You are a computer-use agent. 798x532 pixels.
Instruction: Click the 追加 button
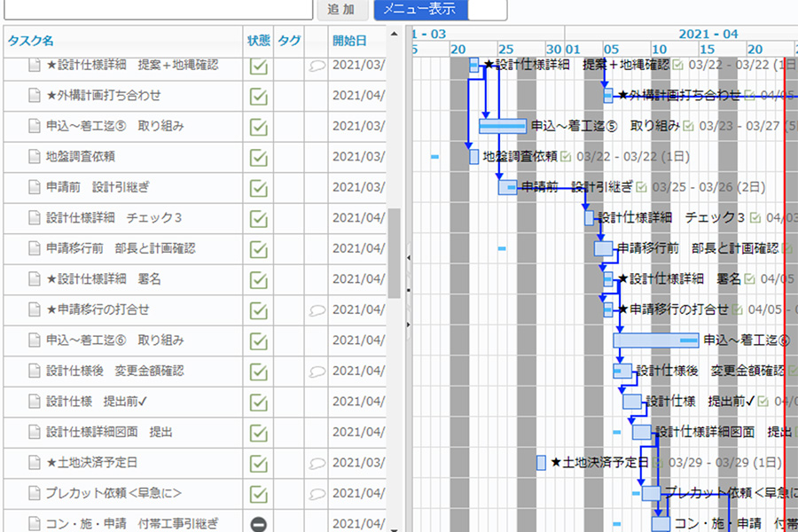[x=342, y=9]
